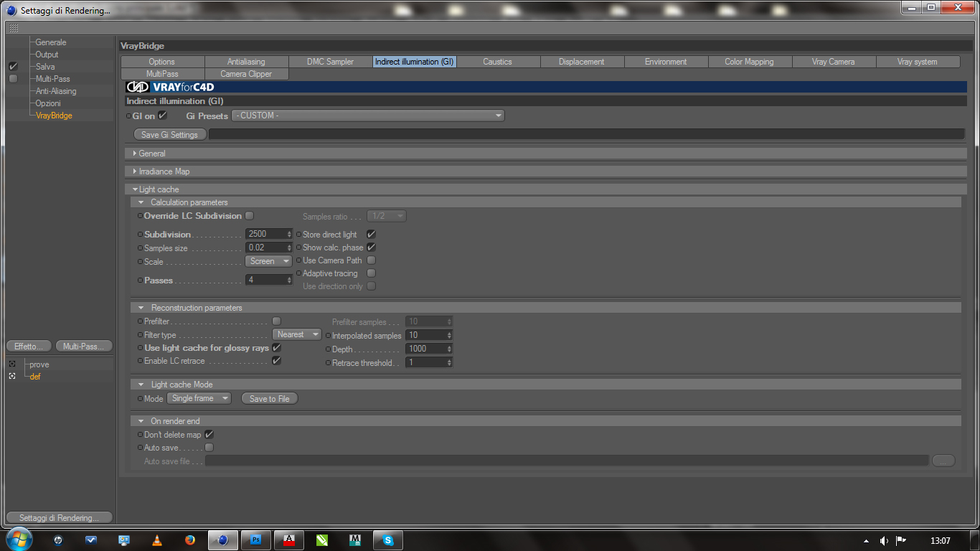Image resolution: width=980 pixels, height=551 pixels.
Task: Open the Vray Camera tab
Action: pos(833,62)
